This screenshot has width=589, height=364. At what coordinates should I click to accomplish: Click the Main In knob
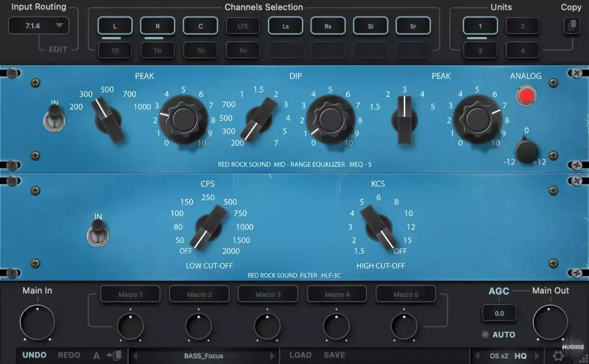pos(37,322)
